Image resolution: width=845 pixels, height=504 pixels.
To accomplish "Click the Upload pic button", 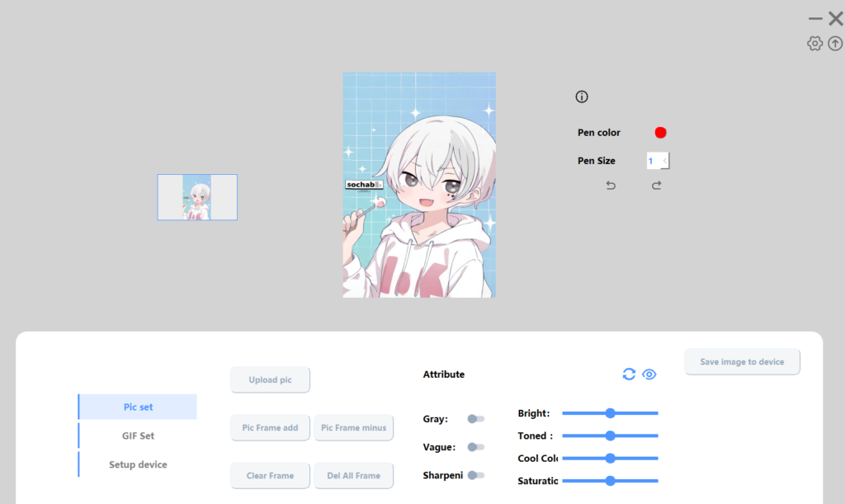I will (x=270, y=379).
